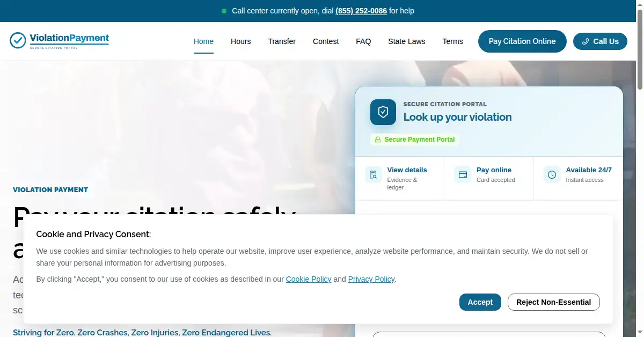Click the Pay Citation Online button
Screen dimensions: 644x337
[x=522, y=41]
